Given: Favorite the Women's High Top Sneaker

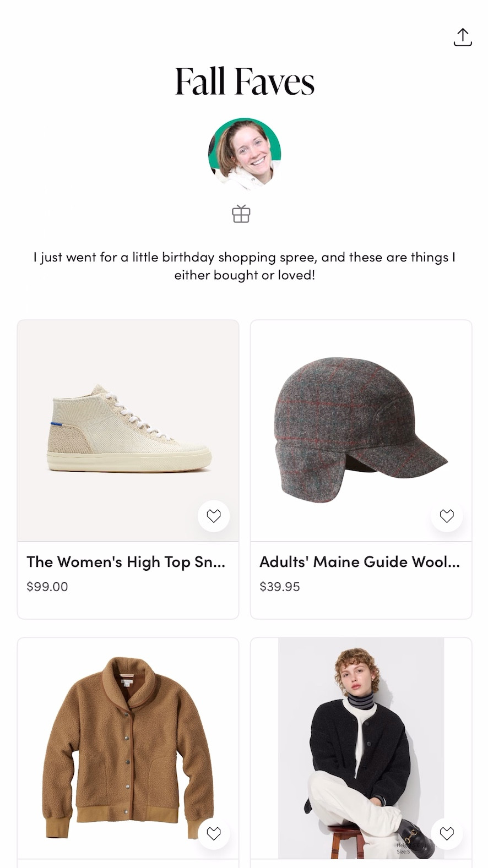Looking at the screenshot, I should click(x=214, y=516).
